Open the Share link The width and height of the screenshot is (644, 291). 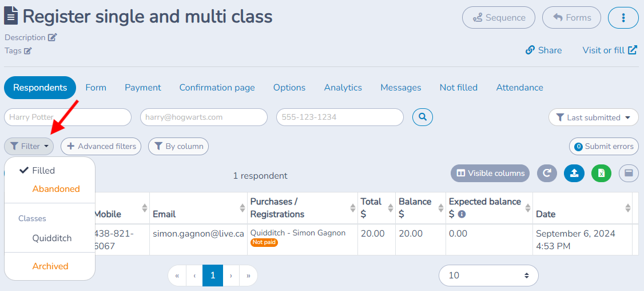[544, 50]
